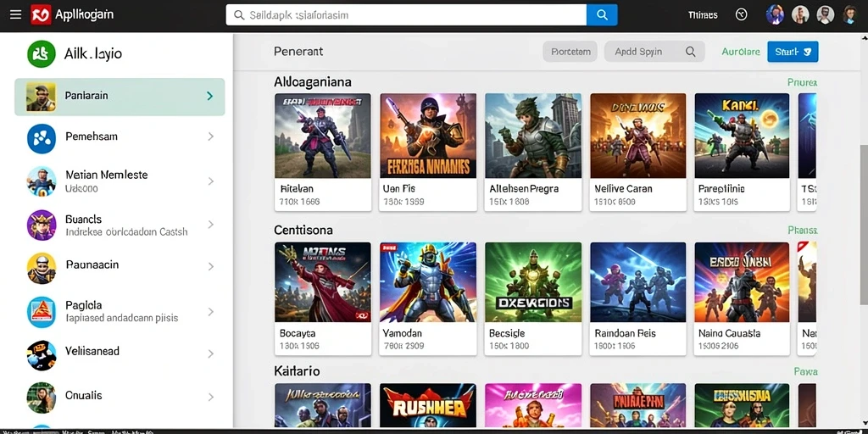Focus the top search input field
Image resolution: width=868 pixels, height=434 pixels.
[x=406, y=15]
